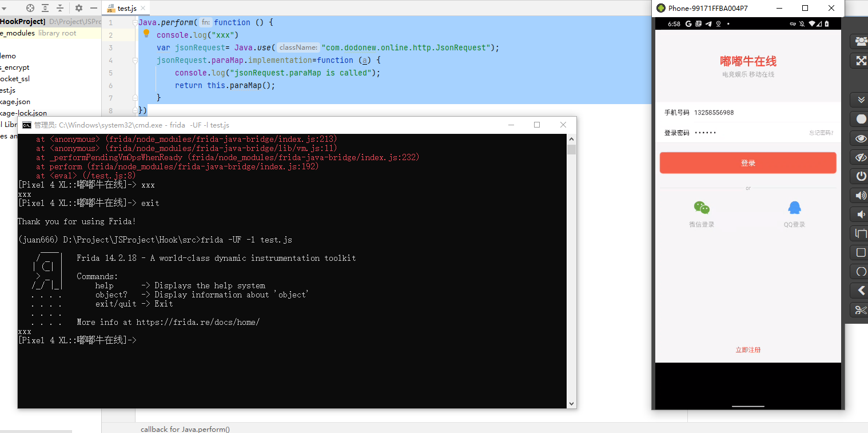
Task: Tap the phone home gesture bar
Action: tap(748, 406)
